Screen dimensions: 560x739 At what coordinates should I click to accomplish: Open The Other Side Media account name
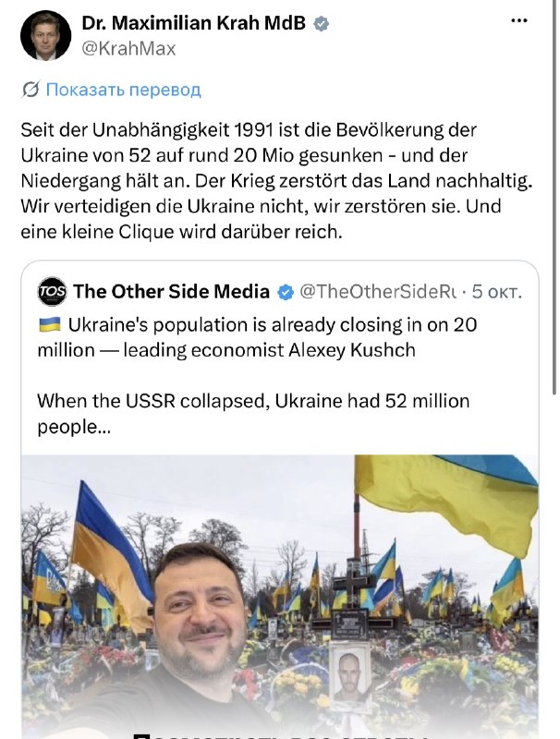tap(171, 292)
